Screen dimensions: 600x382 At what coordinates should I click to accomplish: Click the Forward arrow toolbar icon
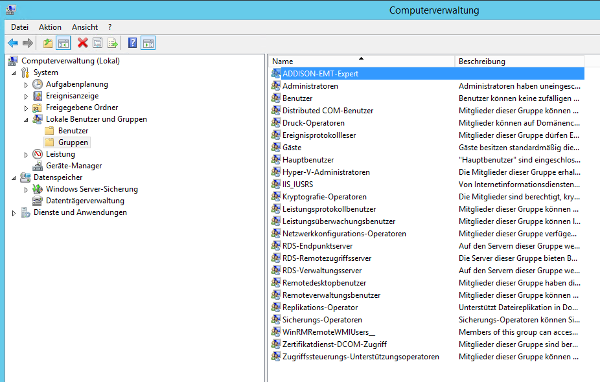click(x=28, y=43)
